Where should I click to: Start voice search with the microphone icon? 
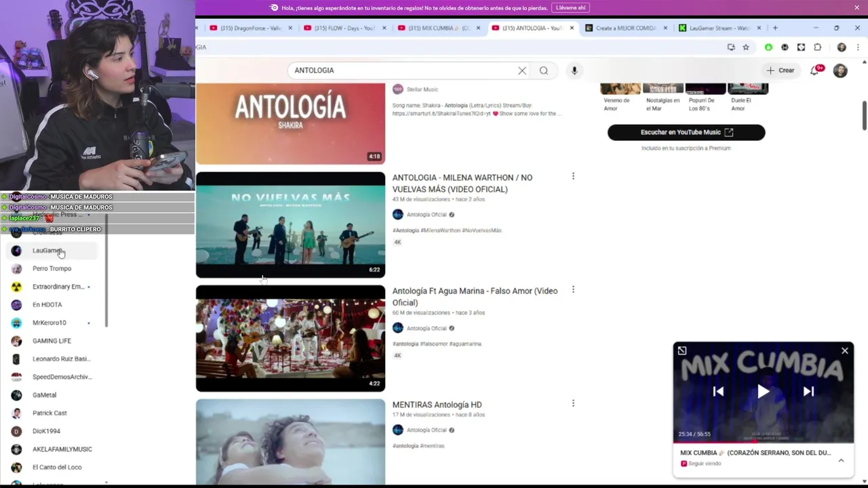coord(574,70)
